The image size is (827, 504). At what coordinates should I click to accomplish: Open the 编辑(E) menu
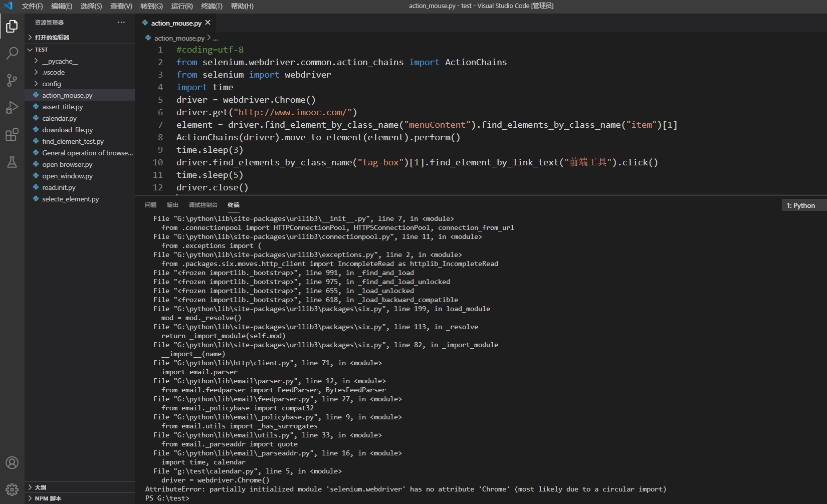[x=62, y=6]
